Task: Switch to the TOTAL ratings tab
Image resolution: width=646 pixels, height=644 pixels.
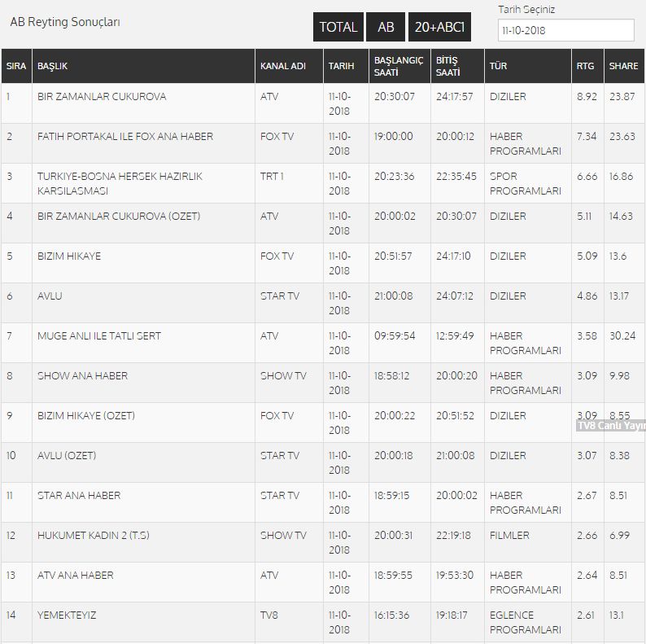Action: click(x=338, y=27)
